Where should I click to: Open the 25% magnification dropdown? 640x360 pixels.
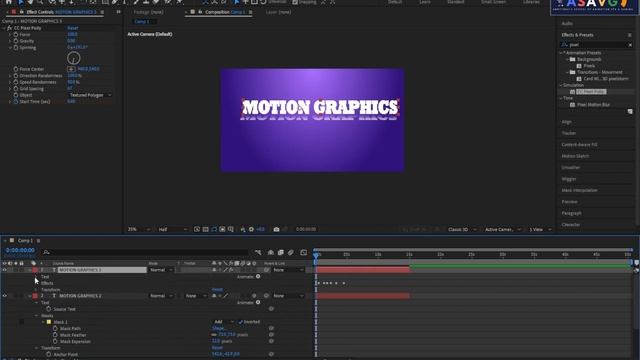[139, 229]
